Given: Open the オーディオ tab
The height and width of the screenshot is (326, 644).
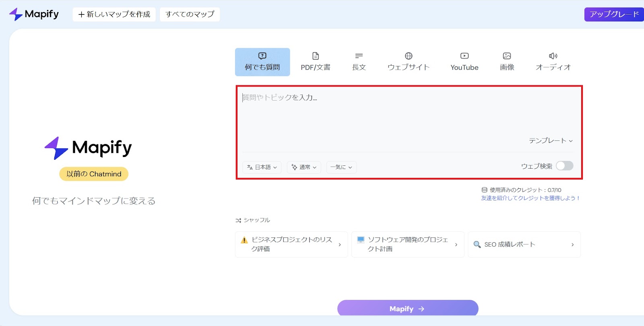Looking at the screenshot, I should 553,62.
